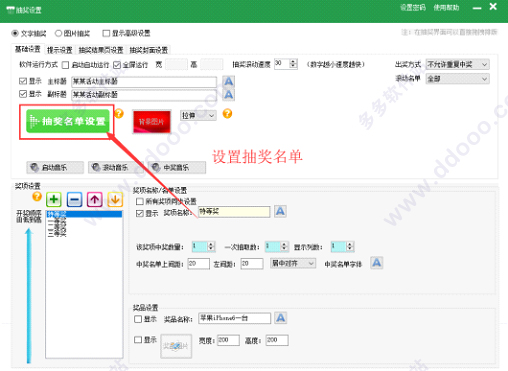Image resolution: width=508 pixels, height=371 pixels.
Task: Switch to the 基础设置 tab
Action: click(28, 49)
